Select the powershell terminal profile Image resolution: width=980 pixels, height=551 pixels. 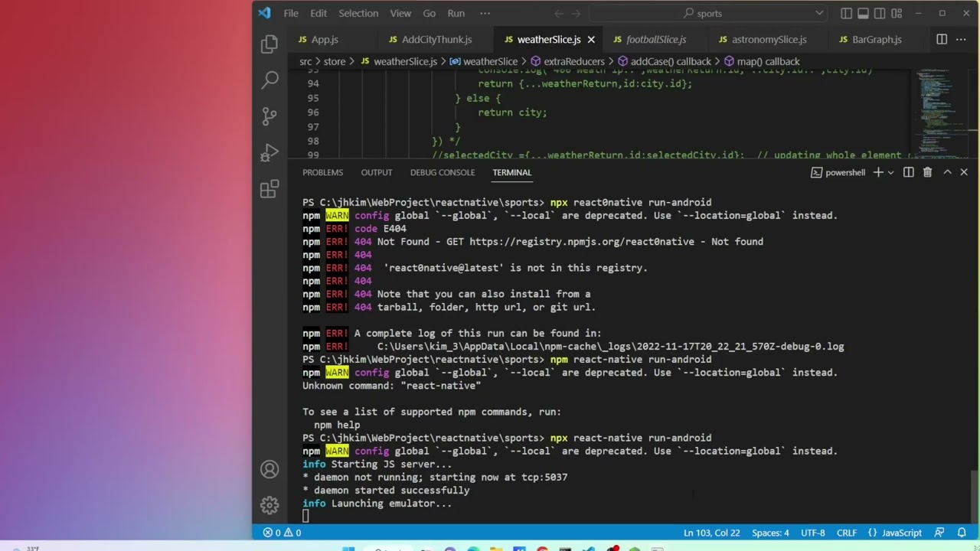(x=838, y=172)
